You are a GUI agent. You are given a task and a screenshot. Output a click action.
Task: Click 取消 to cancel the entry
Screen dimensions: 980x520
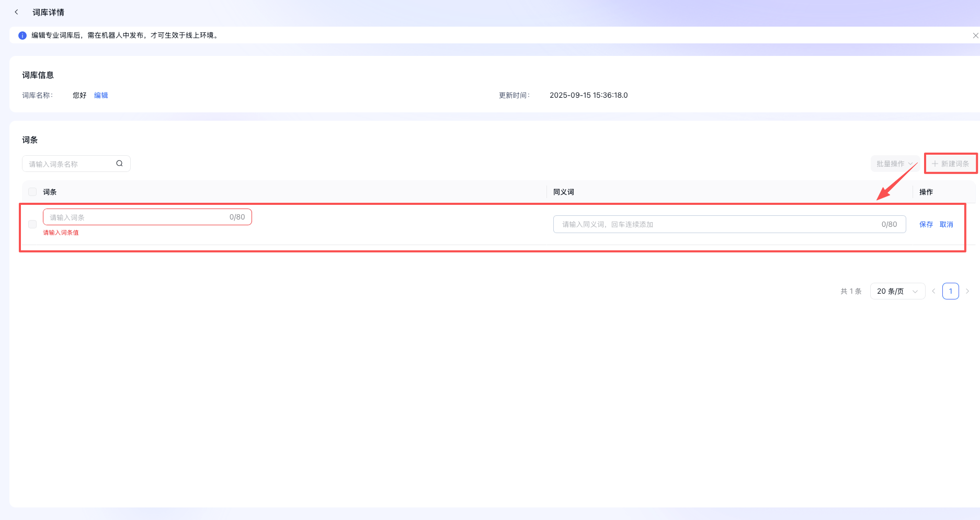946,224
